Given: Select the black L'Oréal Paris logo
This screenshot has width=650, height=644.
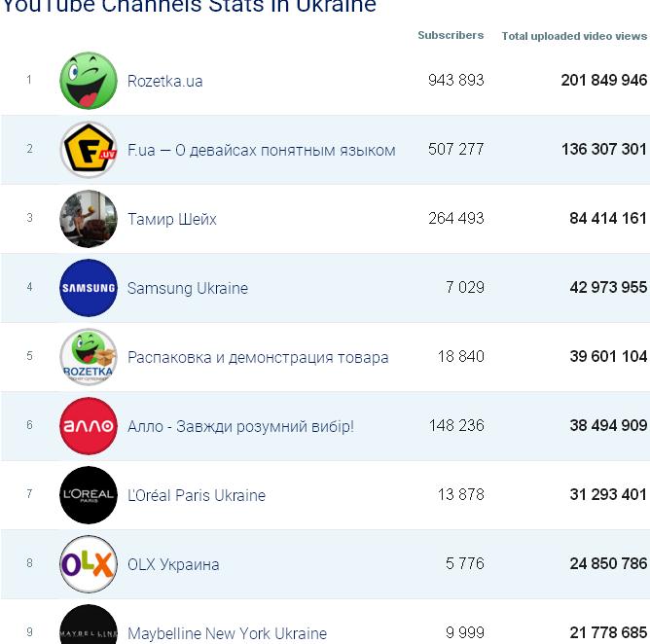Looking at the screenshot, I should (89, 495).
